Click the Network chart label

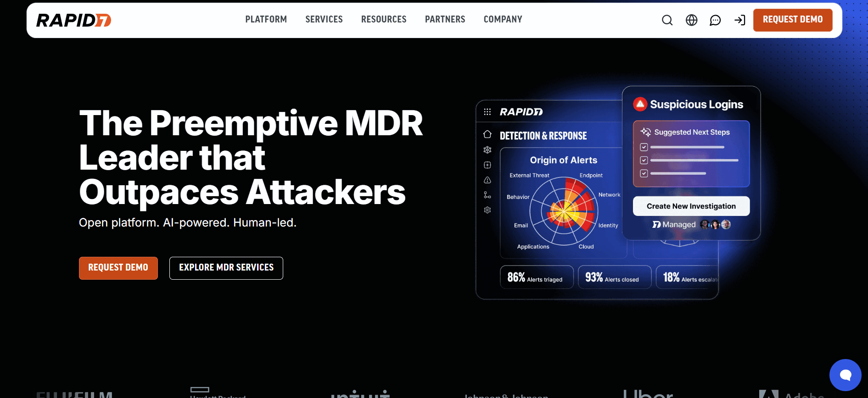tap(610, 195)
